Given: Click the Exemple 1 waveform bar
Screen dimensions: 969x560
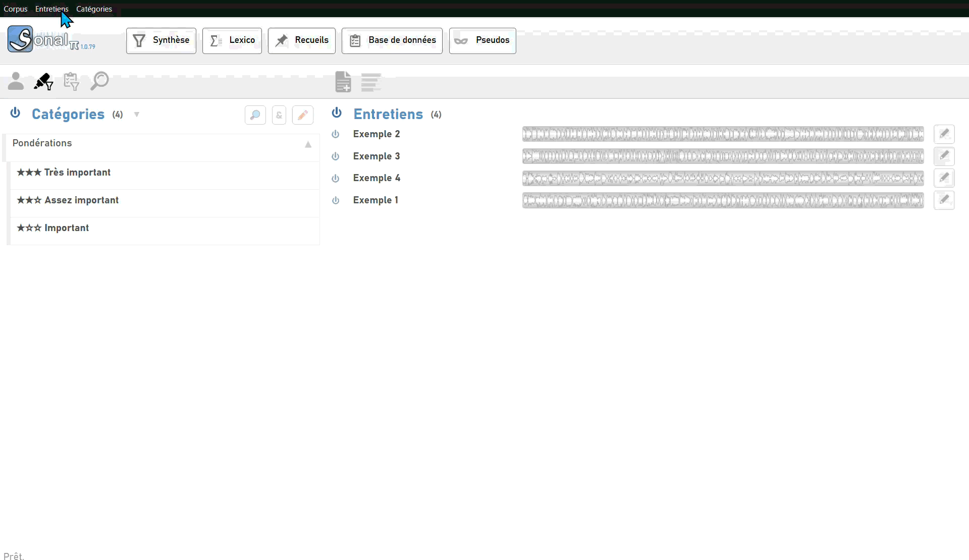Looking at the screenshot, I should tap(723, 200).
